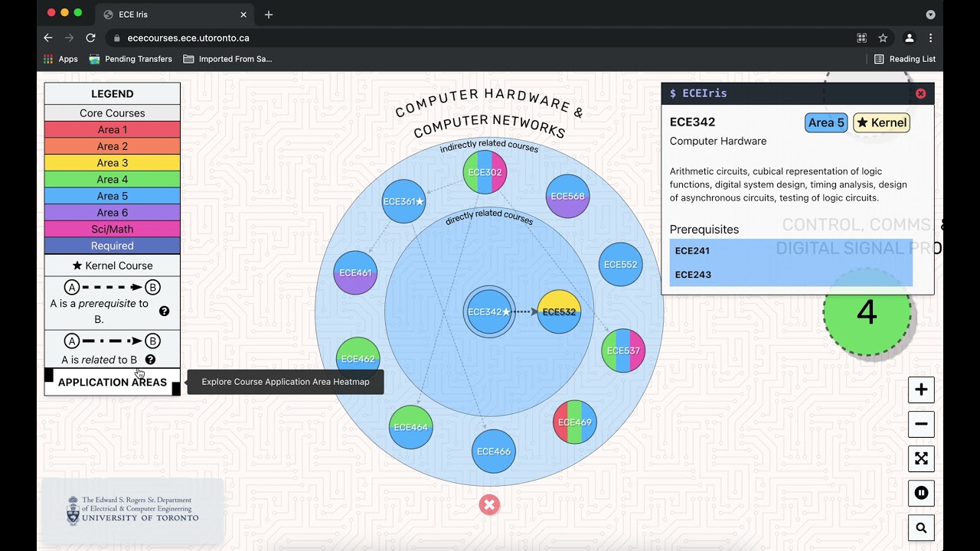
Task: Close the ECE Iris browser tab
Action: tap(243, 15)
